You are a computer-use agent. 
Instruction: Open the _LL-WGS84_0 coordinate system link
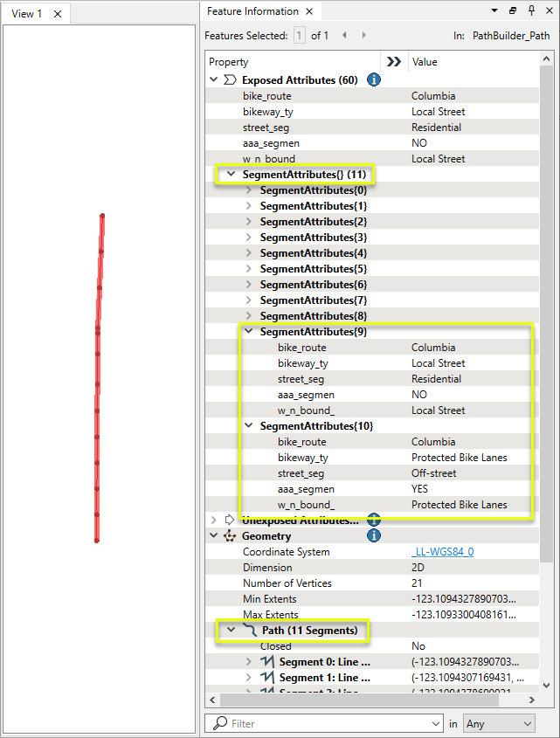[442, 552]
